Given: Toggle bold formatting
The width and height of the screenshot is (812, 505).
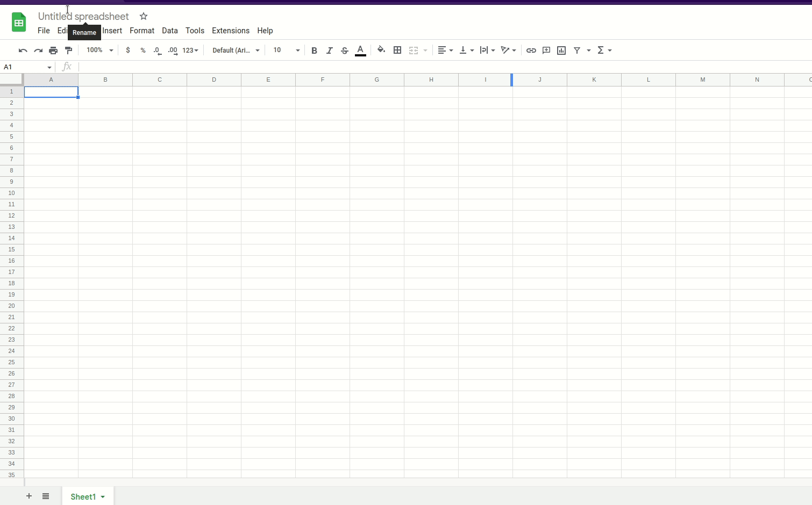Looking at the screenshot, I should 314,50.
